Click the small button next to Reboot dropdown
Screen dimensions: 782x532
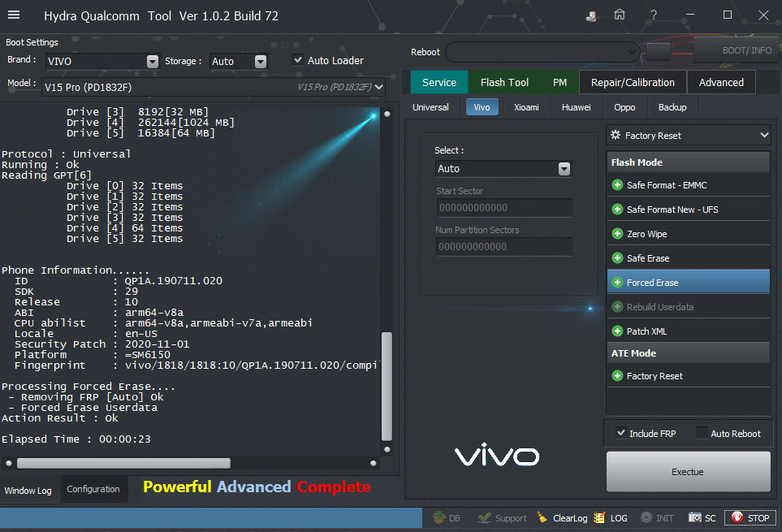(659, 51)
